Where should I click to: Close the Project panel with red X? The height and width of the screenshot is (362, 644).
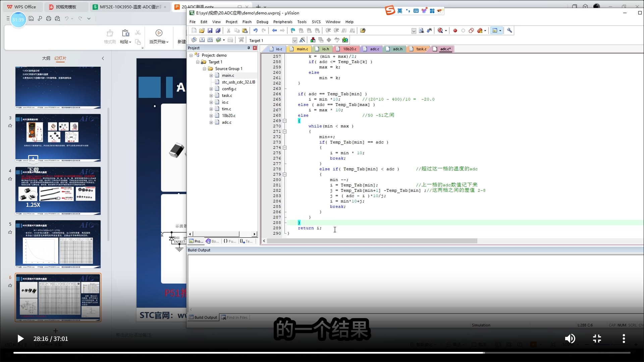[x=255, y=48]
